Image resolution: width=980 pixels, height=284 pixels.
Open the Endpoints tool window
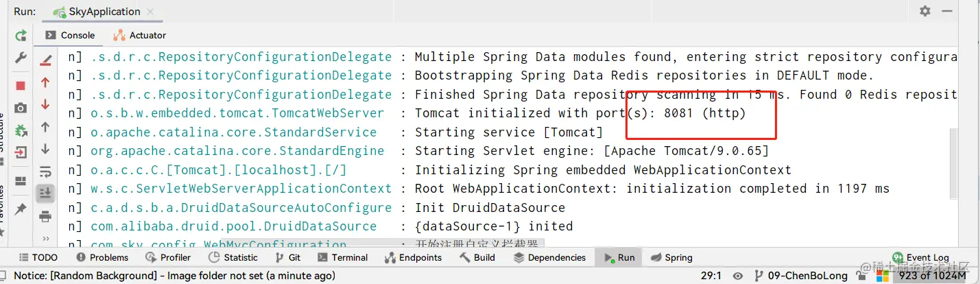click(x=414, y=257)
